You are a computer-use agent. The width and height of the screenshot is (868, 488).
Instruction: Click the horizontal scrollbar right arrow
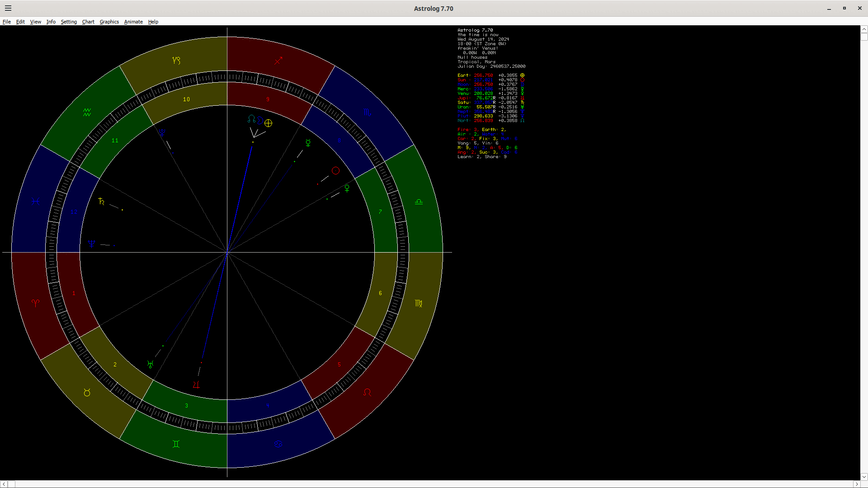[856, 484]
